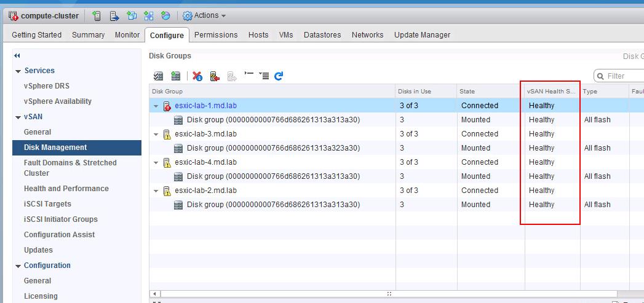Click the compute-cluster alert icon
Image resolution: width=644 pixels, height=303 pixels.
(x=13, y=16)
